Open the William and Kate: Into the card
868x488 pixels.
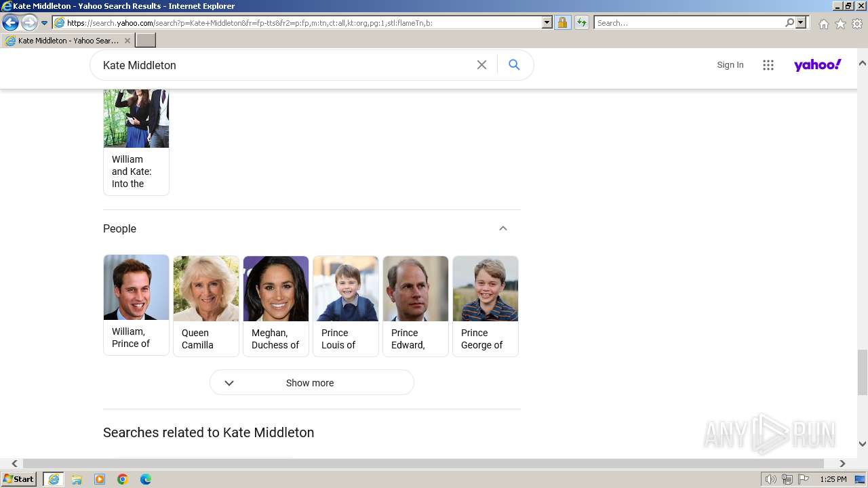136,142
